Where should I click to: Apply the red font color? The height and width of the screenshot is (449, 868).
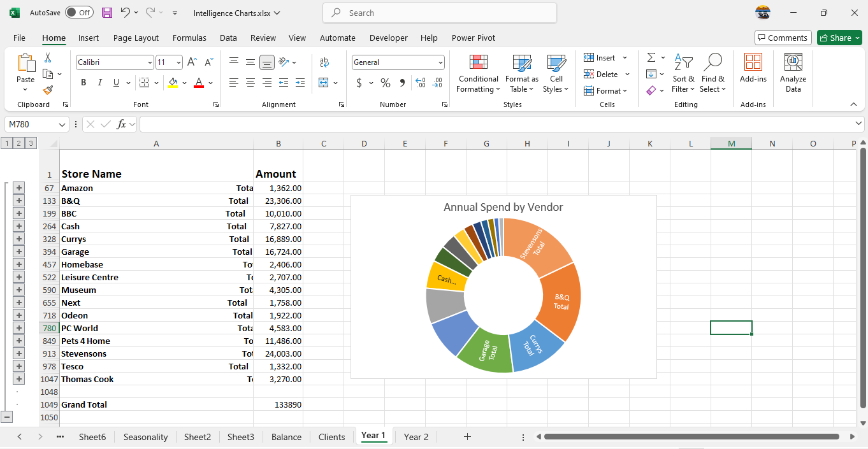coord(198,83)
